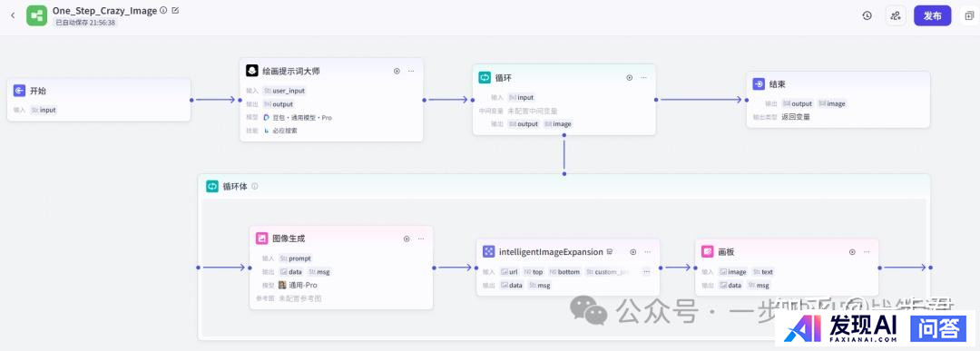Viewport: 980px width, 351px height.
Task: Run the 绘画提示词大师 node test button
Action: (x=397, y=72)
